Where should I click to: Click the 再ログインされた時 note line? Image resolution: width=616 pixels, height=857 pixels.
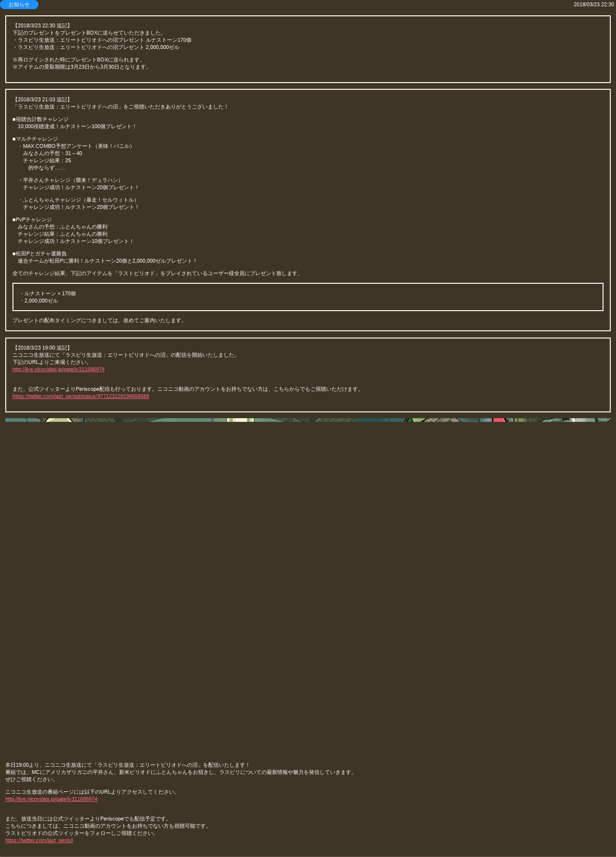(x=79, y=60)
